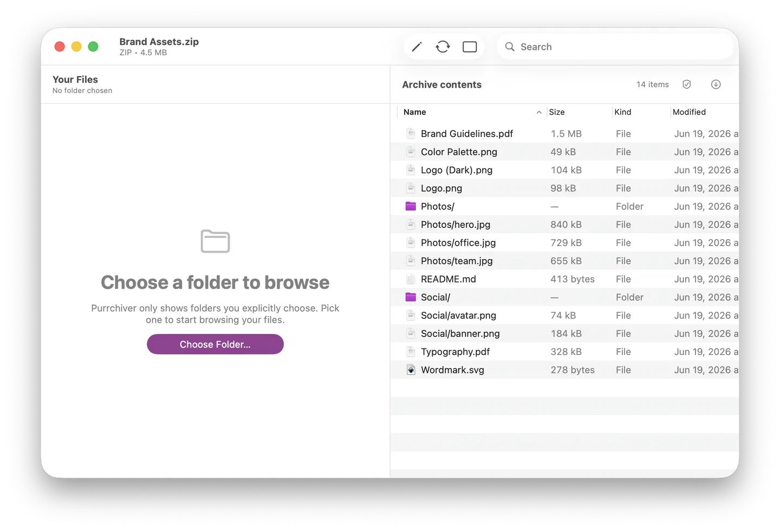780x532 pixels.
Task: Select the Logo (Dark).png entry
Action: (x=457, y=170)
